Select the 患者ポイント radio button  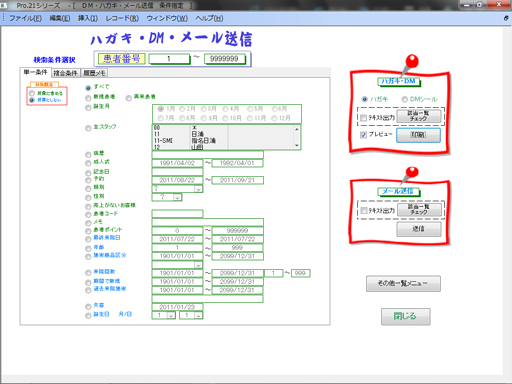tap(88, 231)
